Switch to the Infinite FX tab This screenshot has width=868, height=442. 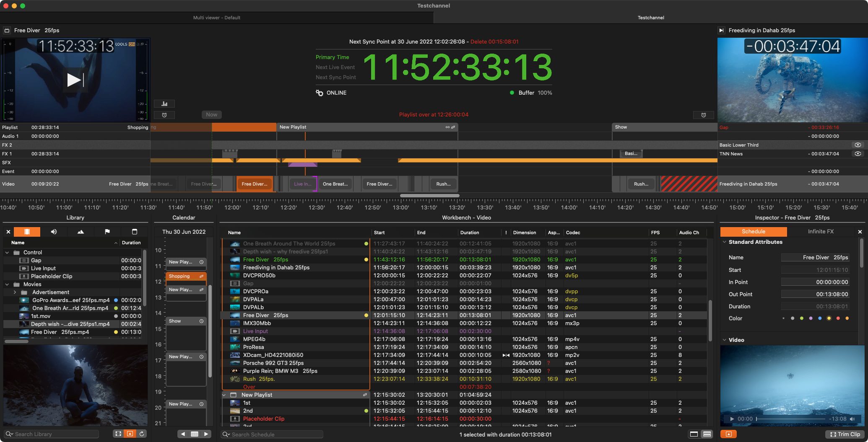click(x=821, y=232)
